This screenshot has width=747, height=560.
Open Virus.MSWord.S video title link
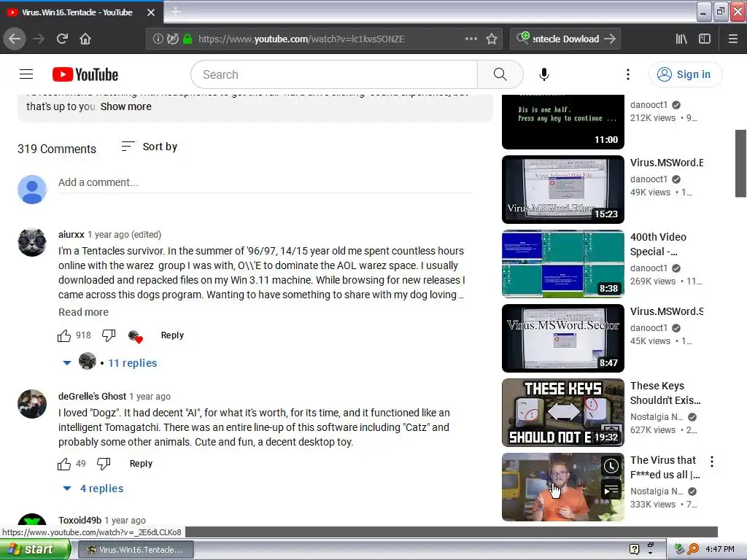(667, 311)
